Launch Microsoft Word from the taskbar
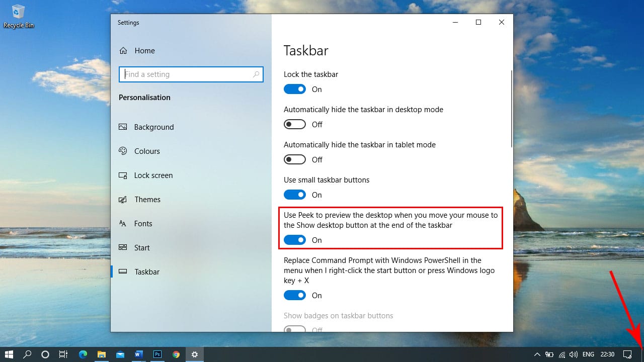The width and height of the screenshot is (644, 362). pos(138,354)
